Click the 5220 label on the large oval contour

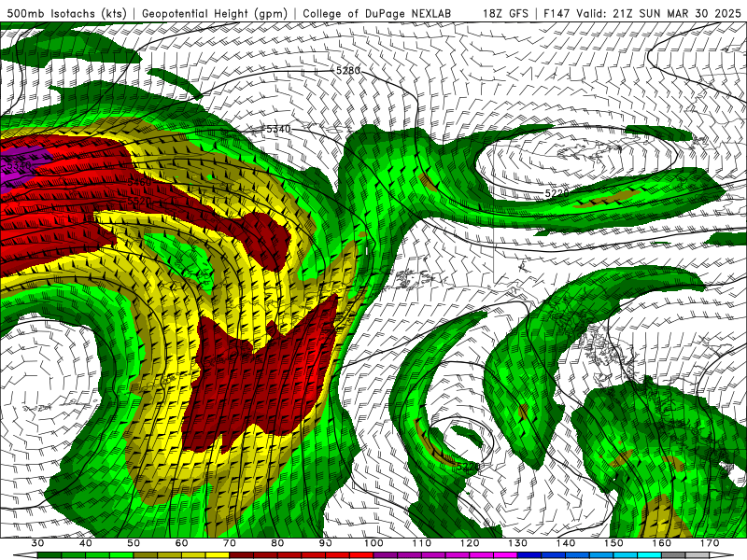point(557,193)
